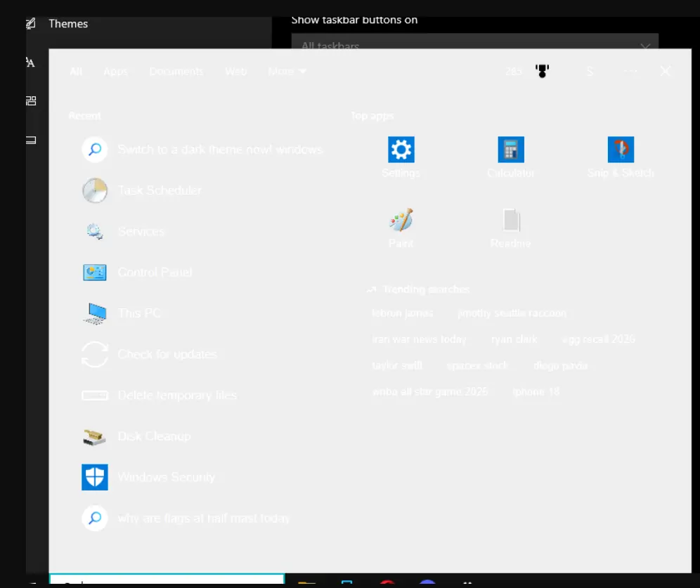Search trending topic 'egg recall 2026'
This screenshot has height=588, width=700.
pos(598,339)
